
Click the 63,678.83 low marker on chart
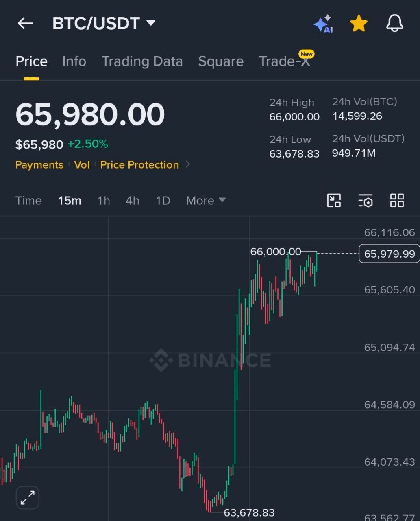coord(249,512)
